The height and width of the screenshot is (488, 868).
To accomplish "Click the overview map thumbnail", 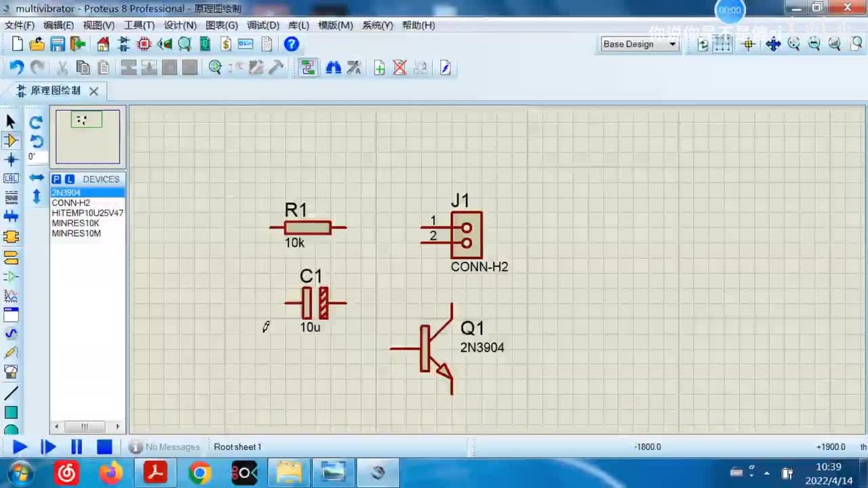I will coord(88,137).
